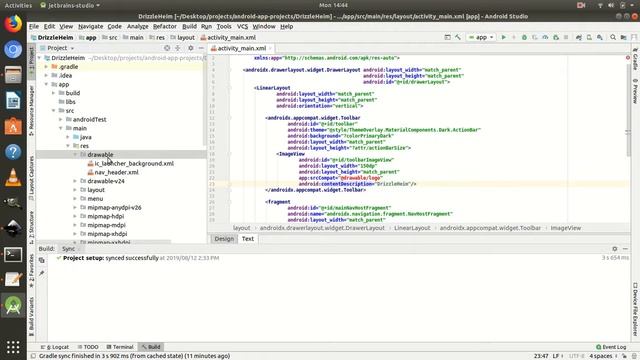Click the topmost icon in Build panel left strip
The image size is (640, 360).
(42, 260)
